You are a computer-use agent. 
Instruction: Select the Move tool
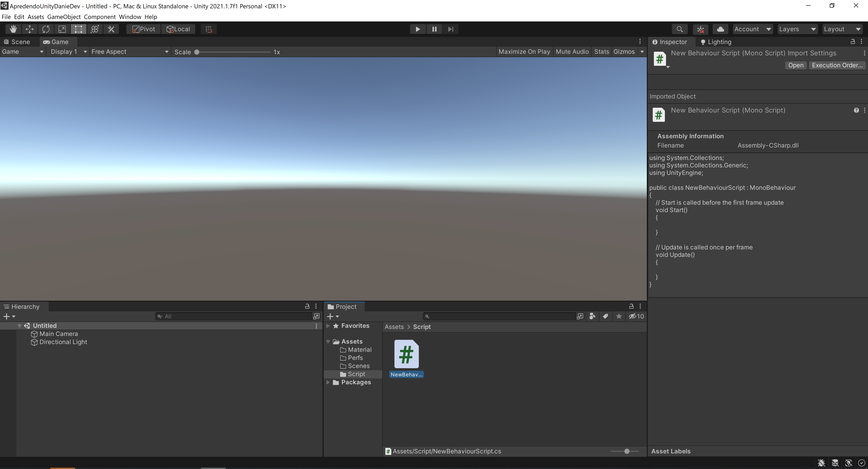pos(30,29)
